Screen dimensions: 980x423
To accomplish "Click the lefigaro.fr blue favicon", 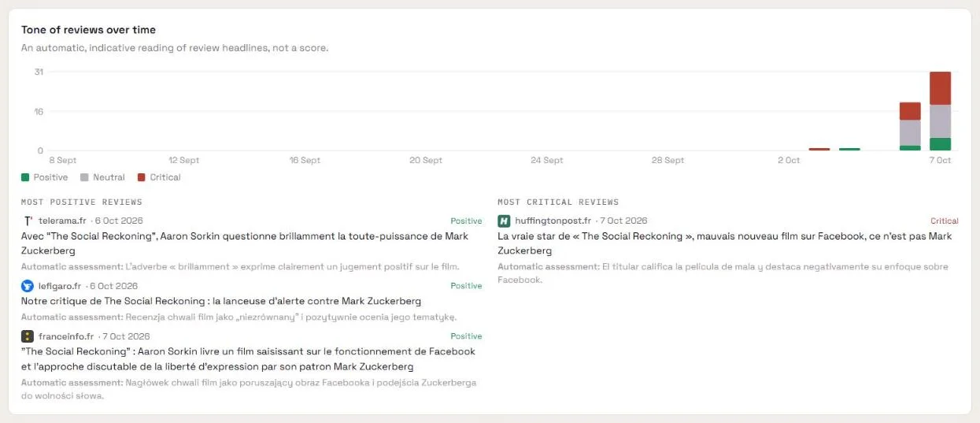I will click(x=28, y=286).
